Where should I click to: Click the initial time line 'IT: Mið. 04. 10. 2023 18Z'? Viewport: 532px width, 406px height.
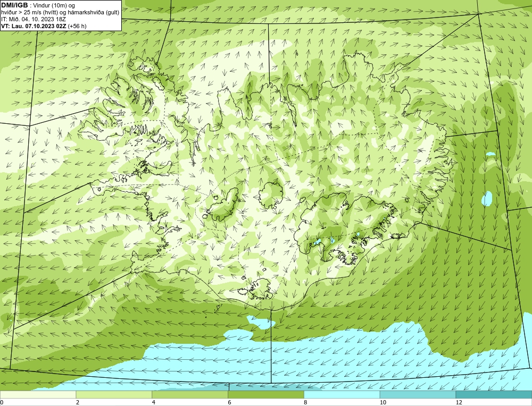(33, 19)
